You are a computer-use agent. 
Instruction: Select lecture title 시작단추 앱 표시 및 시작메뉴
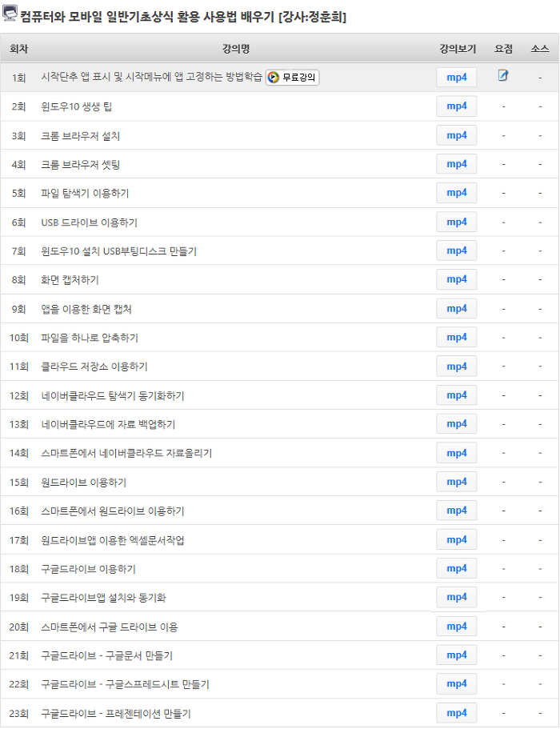tap(151, 77)
